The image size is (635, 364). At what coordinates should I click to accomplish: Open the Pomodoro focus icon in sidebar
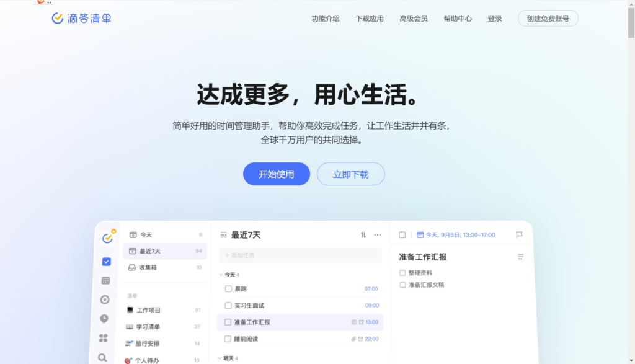click(104, 299)
